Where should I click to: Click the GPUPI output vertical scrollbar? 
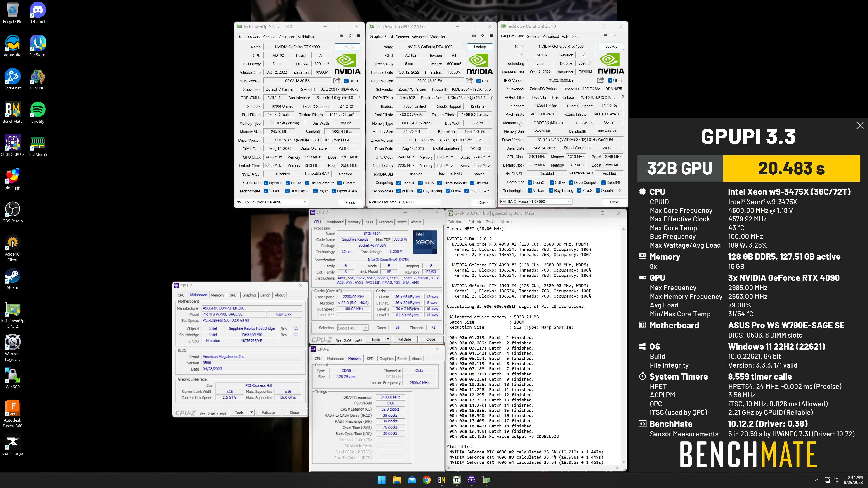click(623, 346)
